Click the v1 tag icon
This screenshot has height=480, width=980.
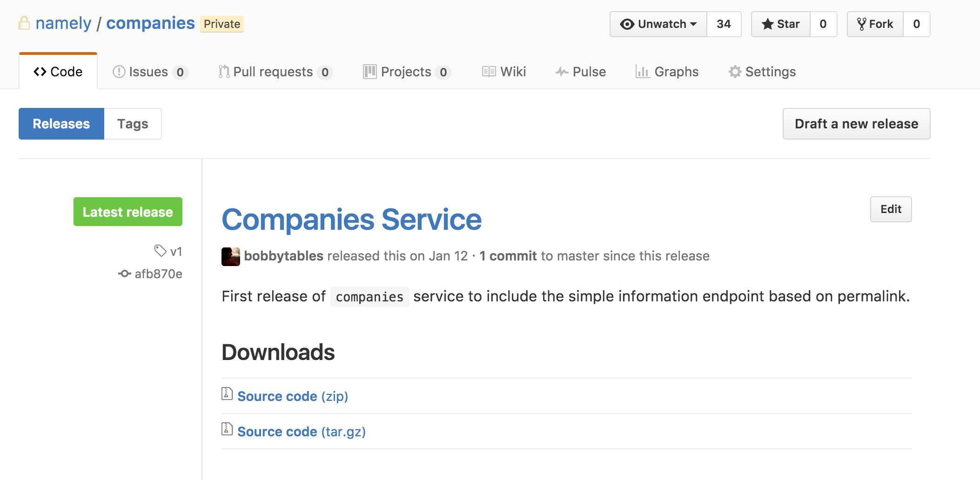(x=160, y=251)
